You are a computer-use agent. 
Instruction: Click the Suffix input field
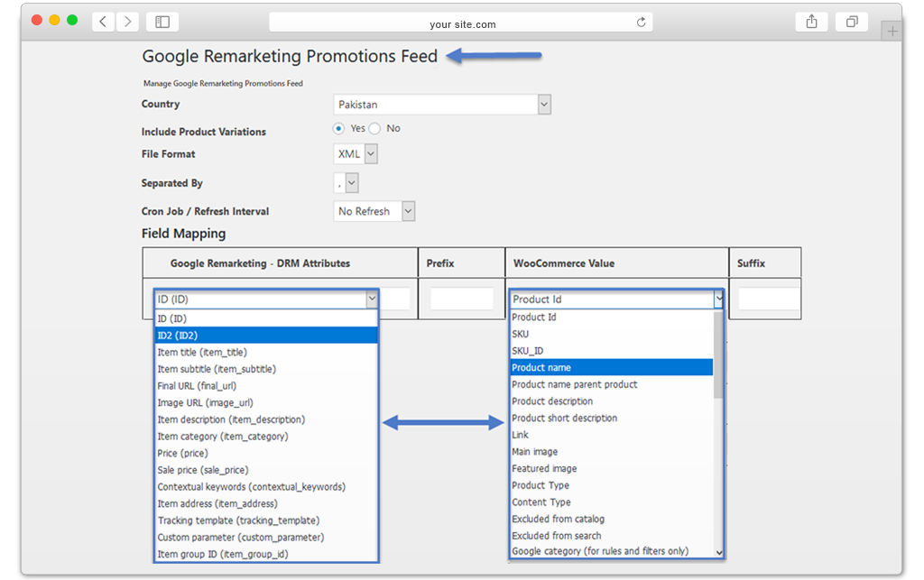click(769, 299)
